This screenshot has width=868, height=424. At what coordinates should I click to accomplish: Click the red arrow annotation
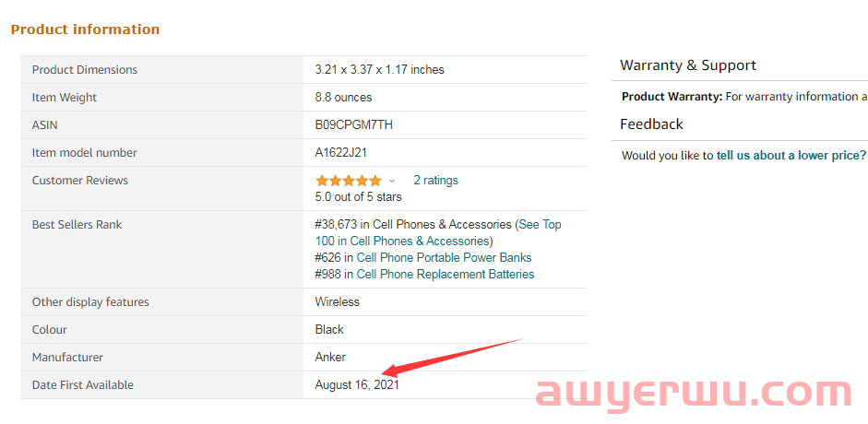click(452, 358)
